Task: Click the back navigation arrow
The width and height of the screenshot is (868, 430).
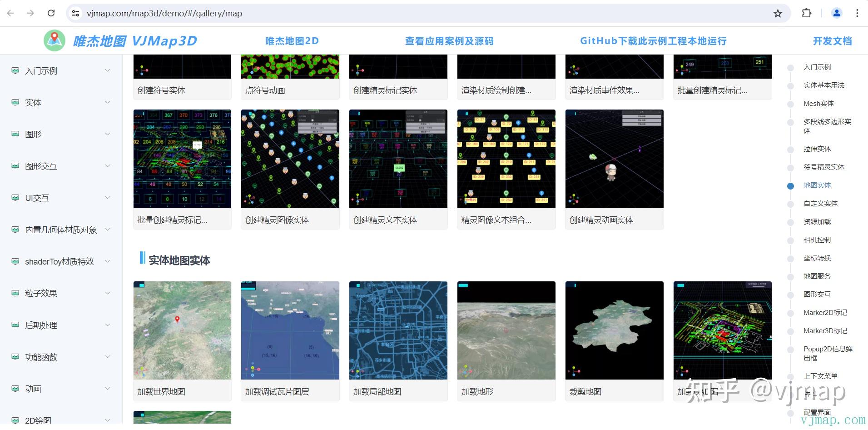Action: coord(10,13)
